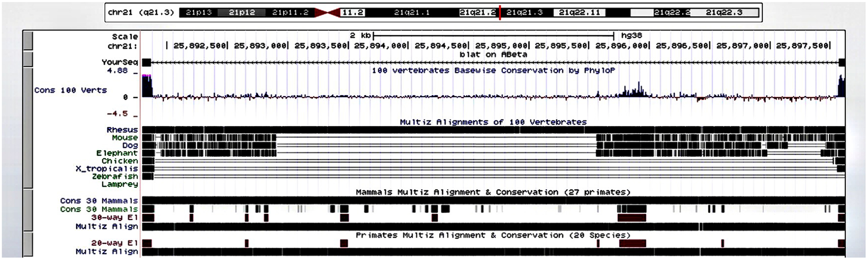This screenshot has height=260, width=868.
Task: Click gray config bar beside YourSeq track
Action: tap(28, 59)
